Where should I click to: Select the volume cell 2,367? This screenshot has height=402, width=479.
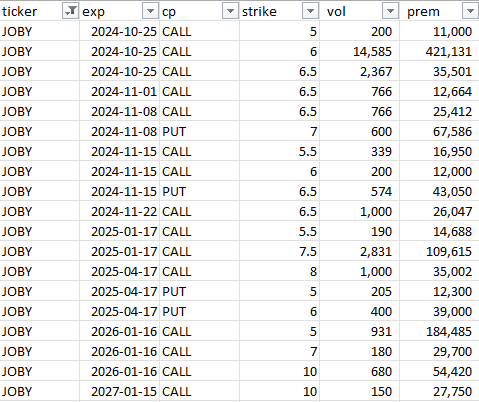tap(359, 71)
